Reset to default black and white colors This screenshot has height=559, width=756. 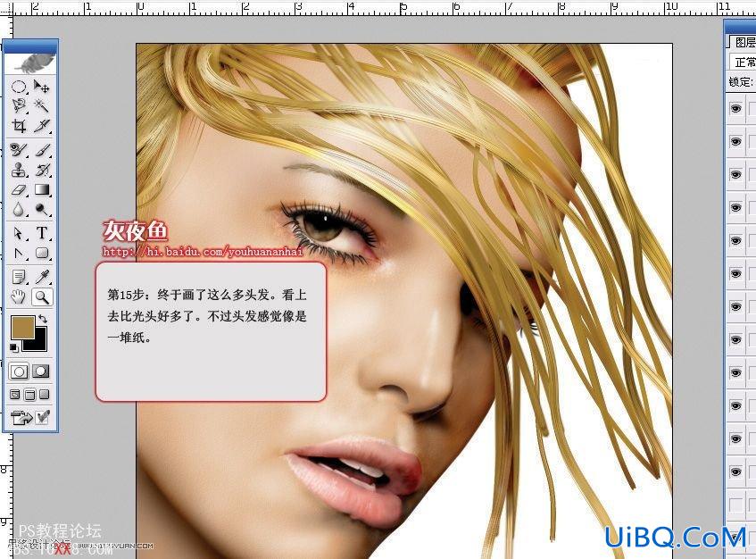point(14,347)
